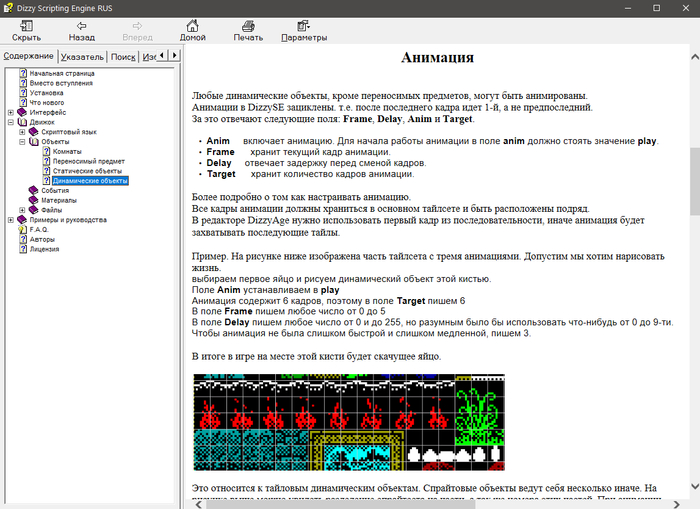
Task: Click the content pane scroll up arrow
Action: 695,57
